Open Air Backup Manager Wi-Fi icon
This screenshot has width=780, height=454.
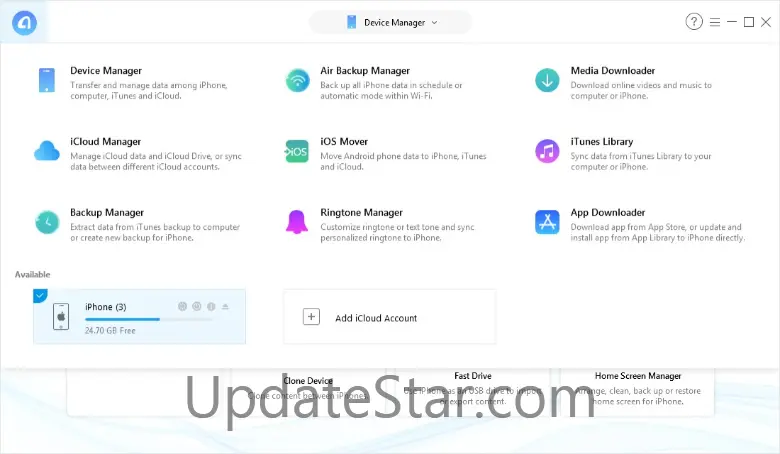point(297,81)
